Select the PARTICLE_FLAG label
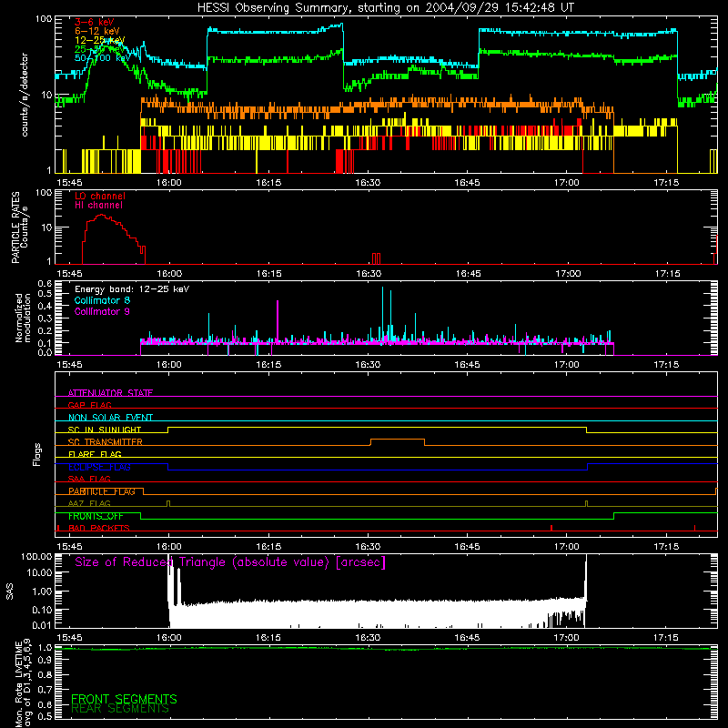 102,491
